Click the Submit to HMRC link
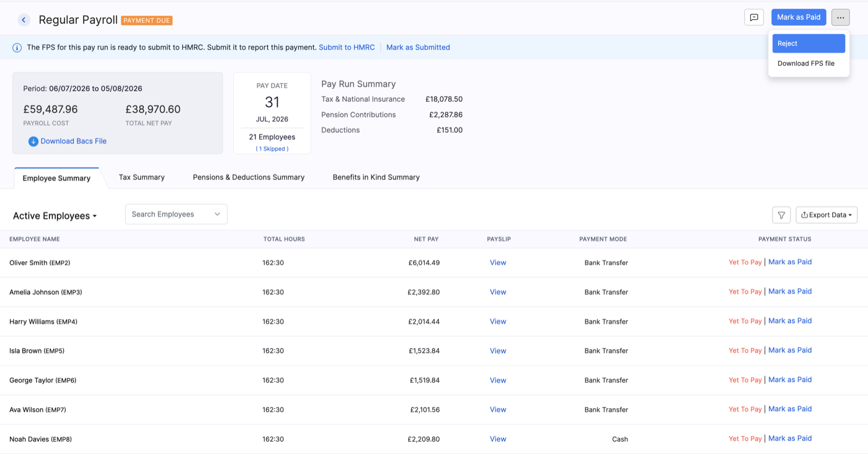The width and height of the screenshot is (868, 454). [x=347, y=47]
